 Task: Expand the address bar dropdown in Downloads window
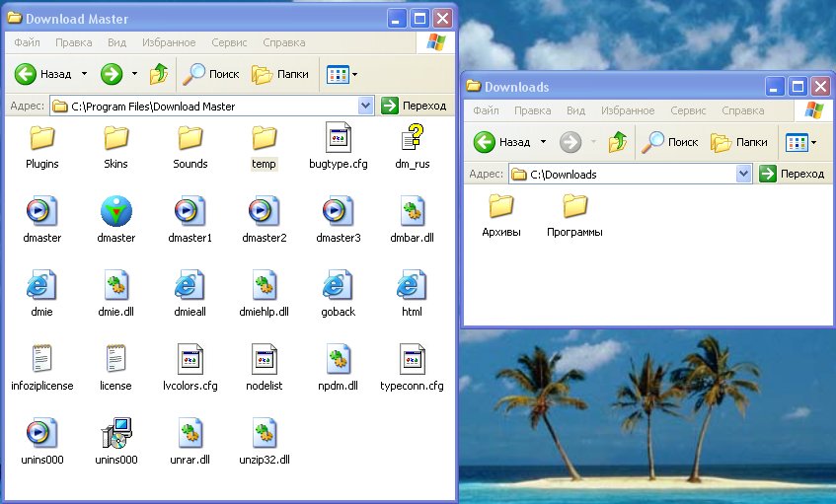click(743, 175)
